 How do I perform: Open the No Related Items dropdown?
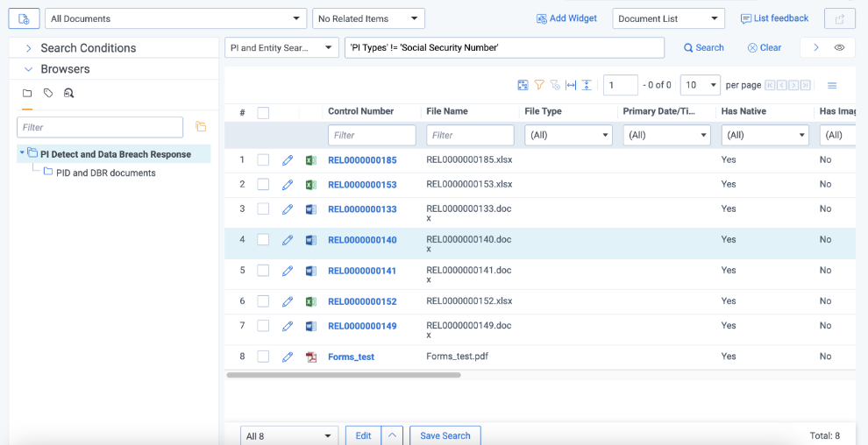click(368, 18)
